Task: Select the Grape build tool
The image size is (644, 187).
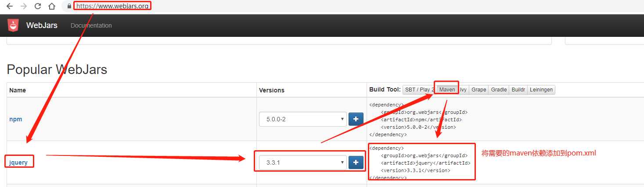Action: click(479, 90)
